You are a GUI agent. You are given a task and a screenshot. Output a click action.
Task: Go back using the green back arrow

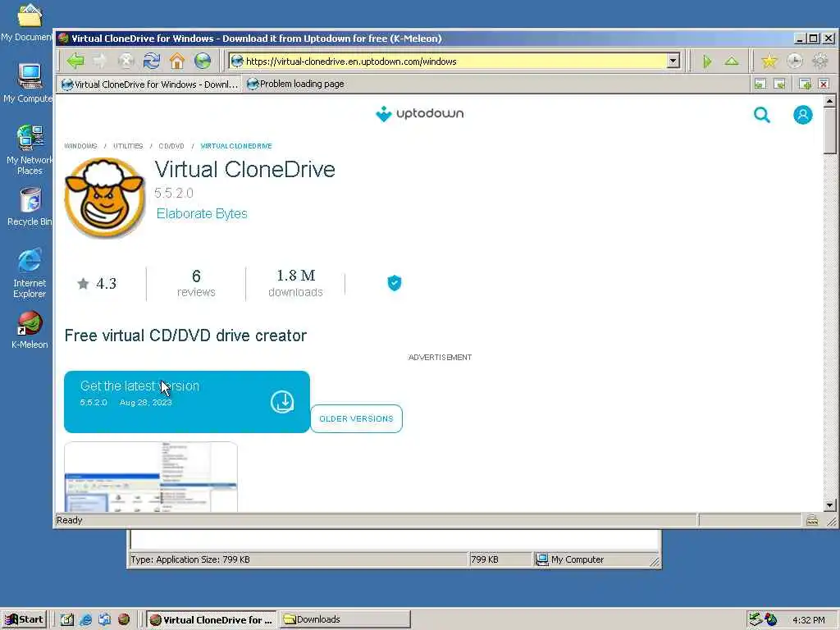point(75,61)
